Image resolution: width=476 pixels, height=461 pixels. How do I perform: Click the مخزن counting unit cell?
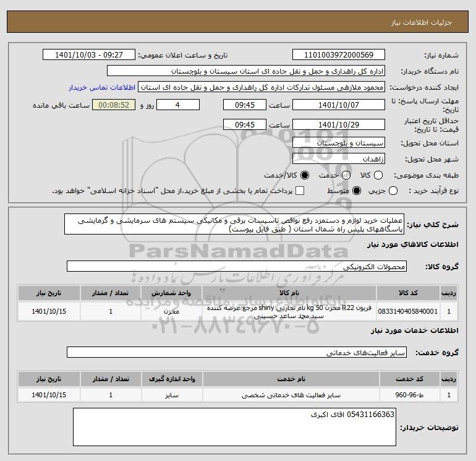171,311
